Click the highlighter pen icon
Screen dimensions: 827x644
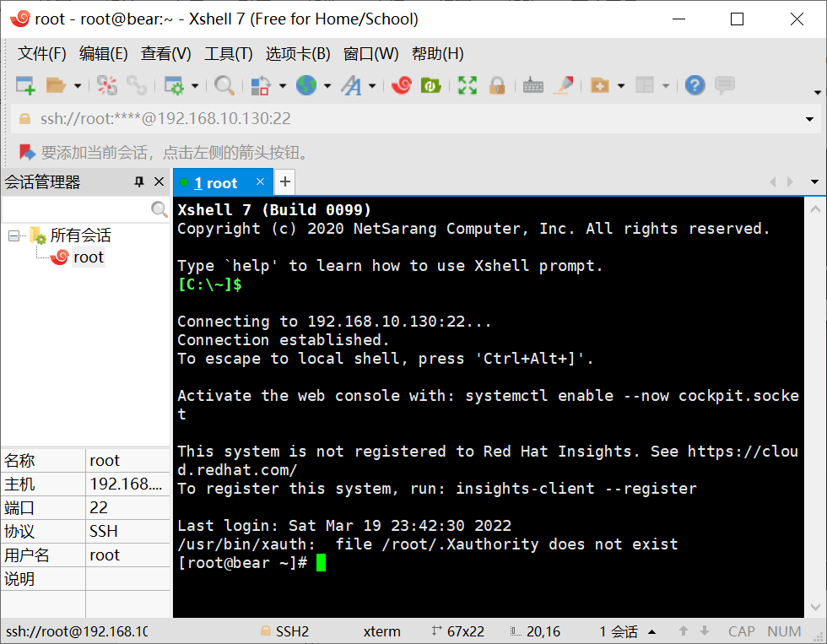[x=564, y=85]
